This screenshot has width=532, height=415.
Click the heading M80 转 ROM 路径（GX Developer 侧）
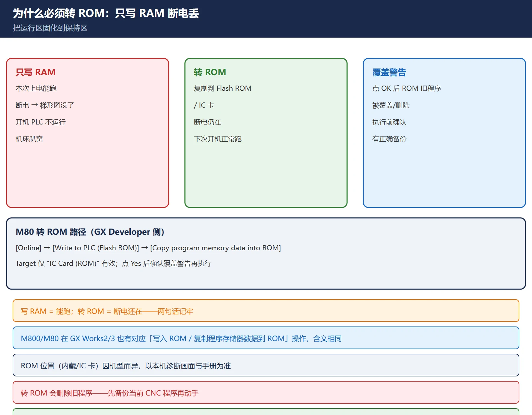(x=90, y=232)
